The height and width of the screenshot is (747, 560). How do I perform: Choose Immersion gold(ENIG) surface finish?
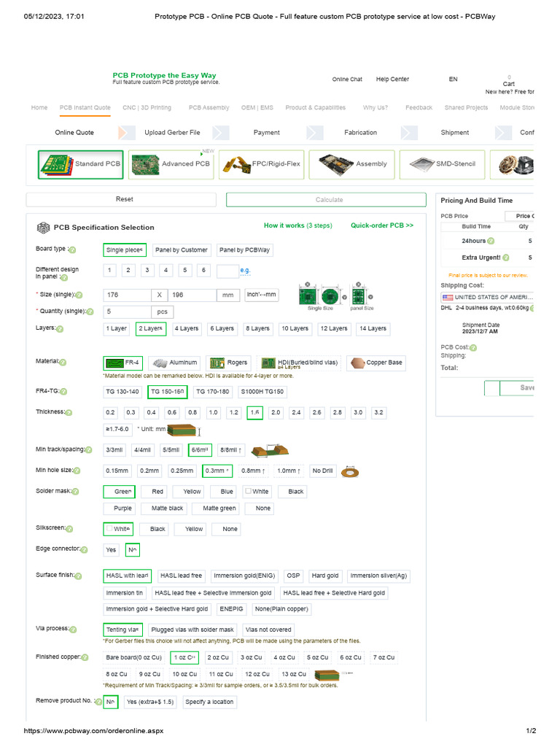point(244,576)
